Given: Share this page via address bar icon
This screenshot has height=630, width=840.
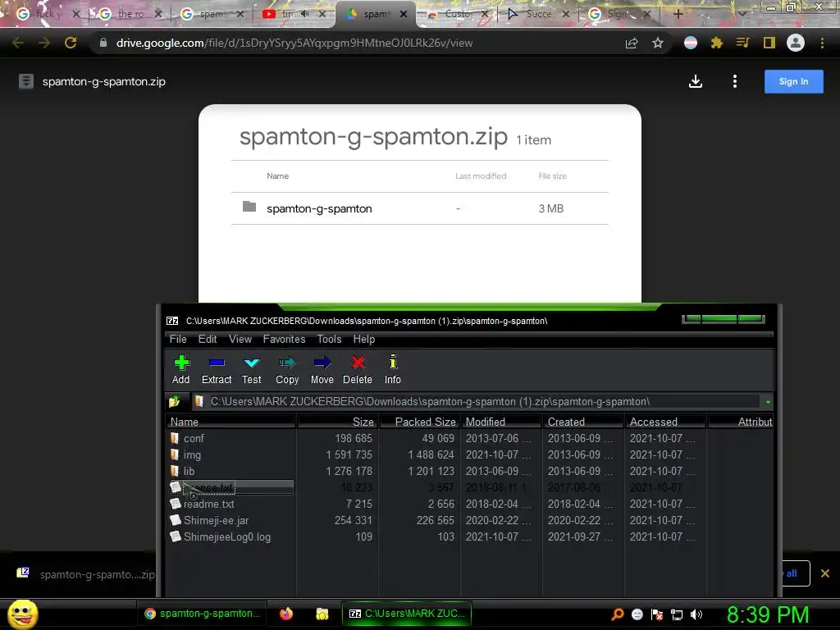Looking at the screenshot, I should (x=632, y=43).
